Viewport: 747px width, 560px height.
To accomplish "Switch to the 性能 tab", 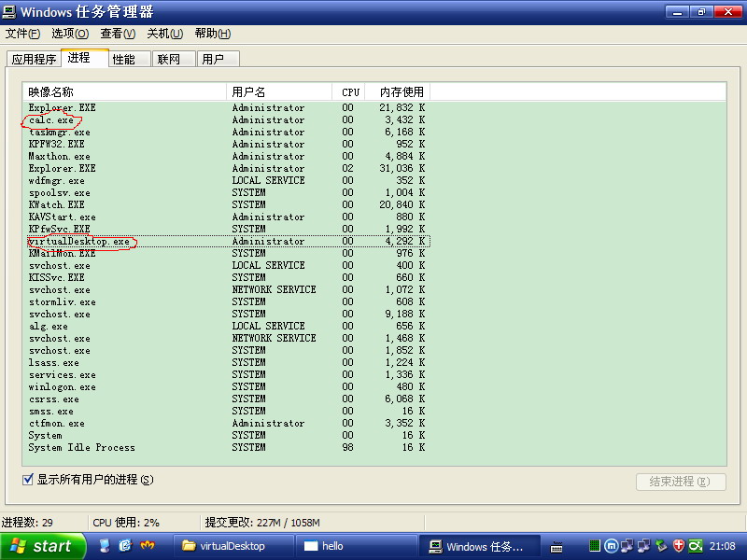I will 129,59.
